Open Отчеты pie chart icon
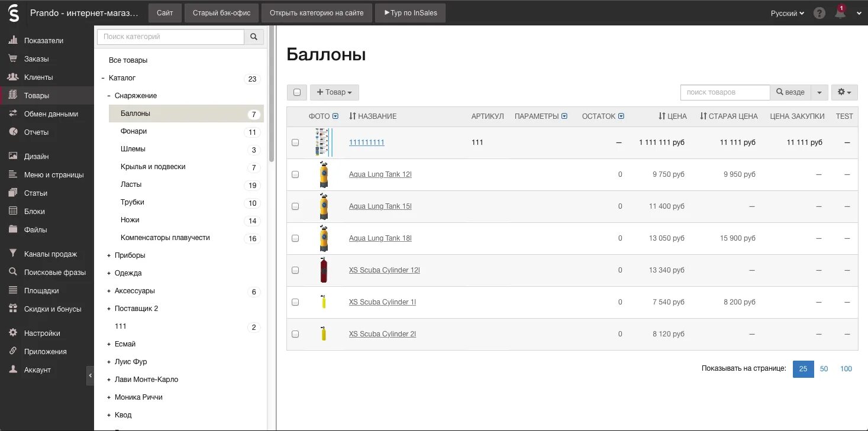 tap(12, 132)
